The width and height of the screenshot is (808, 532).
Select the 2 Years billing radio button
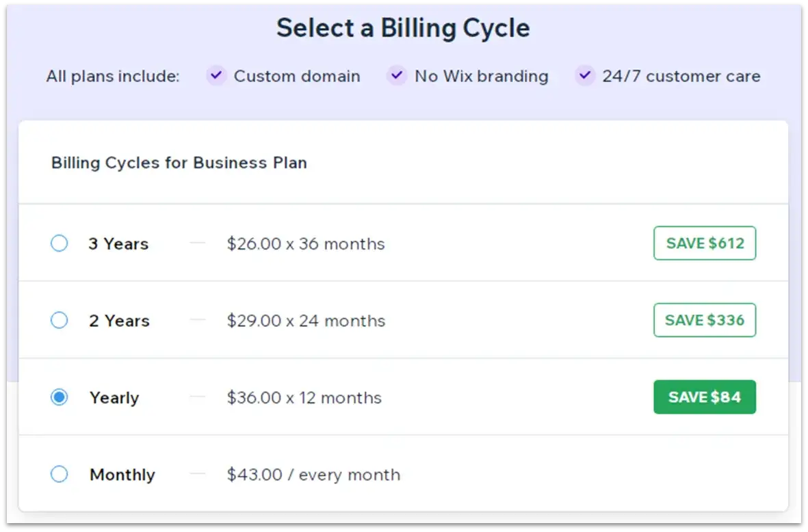(60, 320)
